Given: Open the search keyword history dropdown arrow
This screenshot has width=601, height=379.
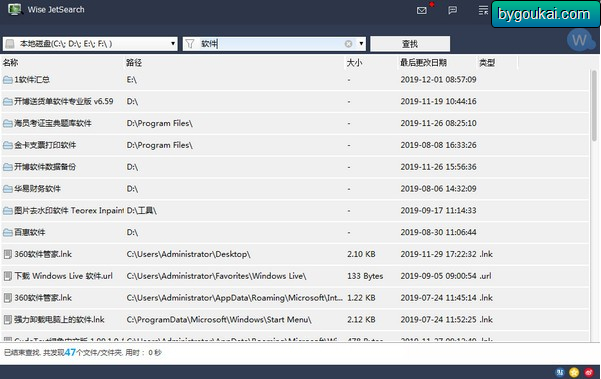Looking at the screenshot, I should 361,44.
